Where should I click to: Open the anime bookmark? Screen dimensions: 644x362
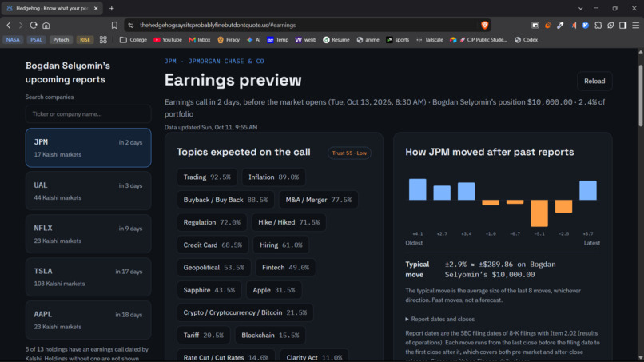pos(368,40)
